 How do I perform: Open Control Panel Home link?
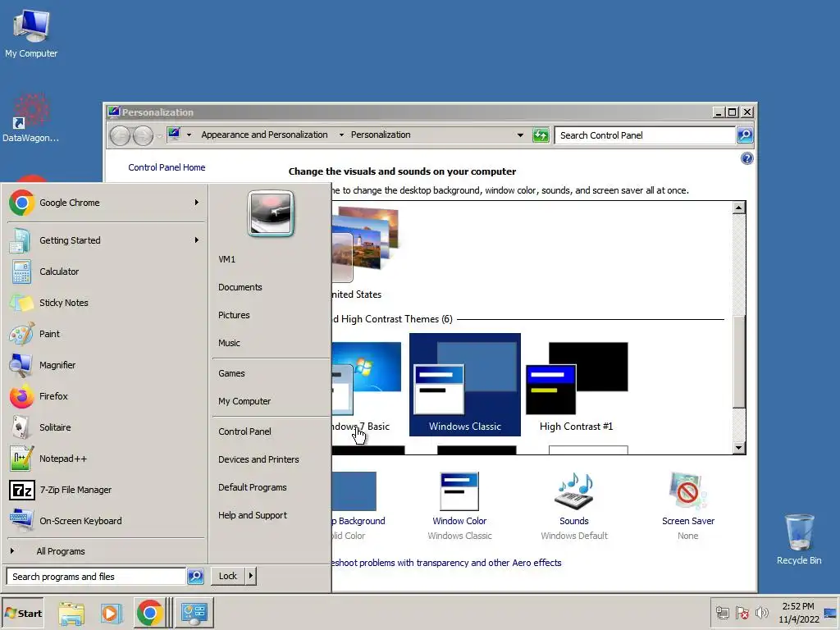(x=167, y=167)
